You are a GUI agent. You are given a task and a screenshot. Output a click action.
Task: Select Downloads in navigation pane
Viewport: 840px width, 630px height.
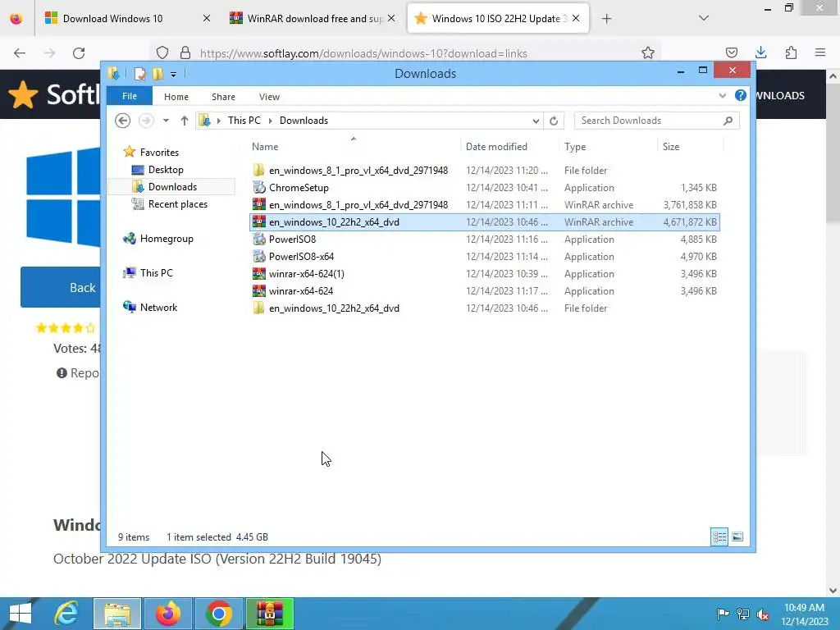point(172,187)
